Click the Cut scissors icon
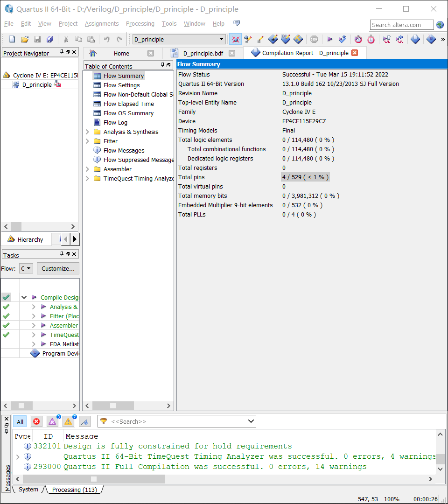 point(66,39)
